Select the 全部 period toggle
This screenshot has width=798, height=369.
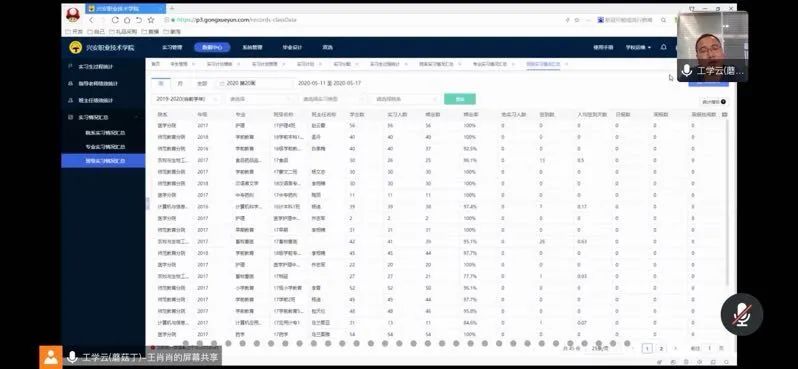[x=202, y=83]
